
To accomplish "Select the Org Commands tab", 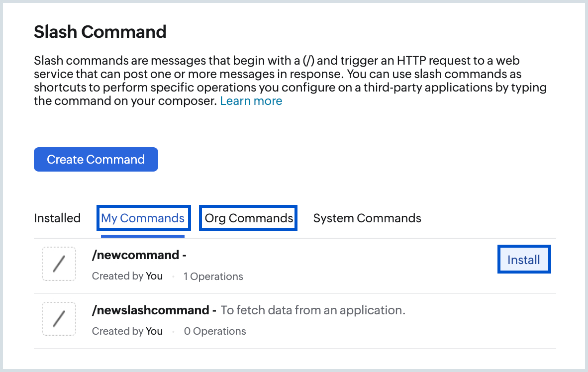I will click(x=248, y=218).
